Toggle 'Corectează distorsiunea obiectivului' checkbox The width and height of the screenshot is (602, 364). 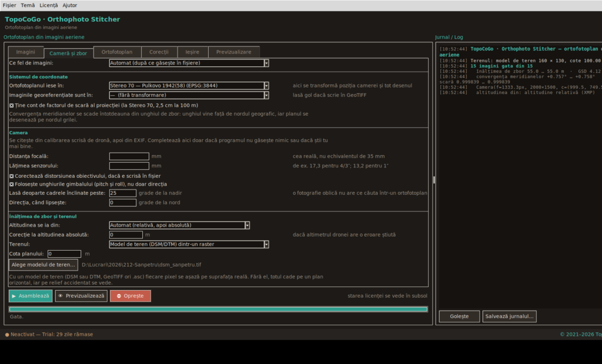[x=12, y=176]
